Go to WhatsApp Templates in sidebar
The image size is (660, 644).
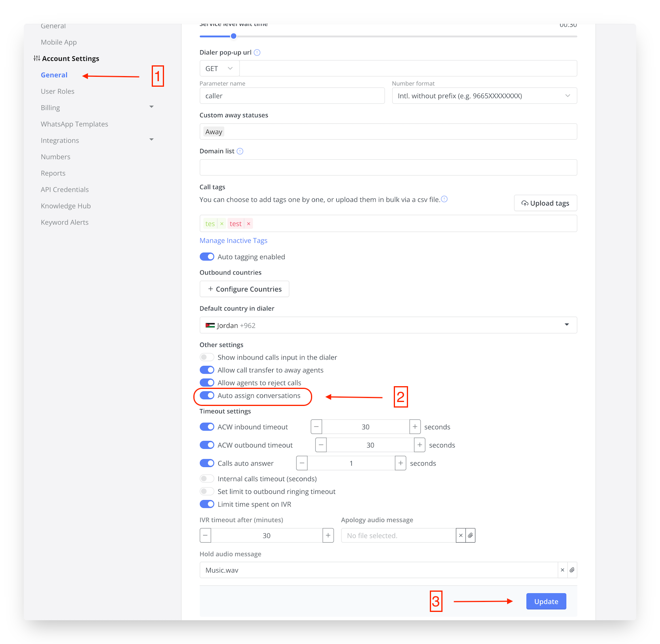tap(74, 124)
